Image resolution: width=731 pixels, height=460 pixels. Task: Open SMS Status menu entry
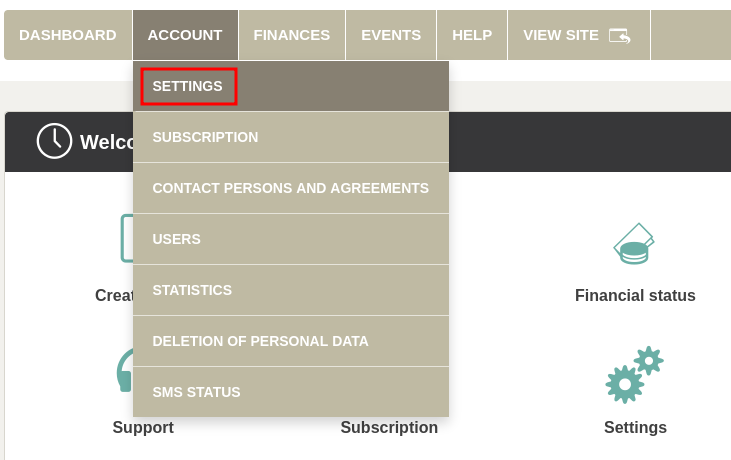click(x=196, y=392)
